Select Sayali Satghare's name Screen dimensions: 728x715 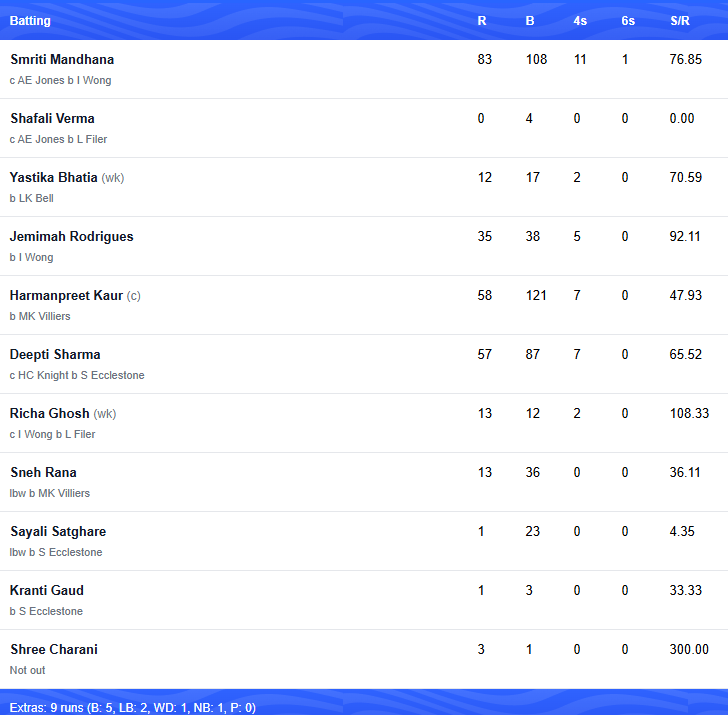click(x=58, y=531)
